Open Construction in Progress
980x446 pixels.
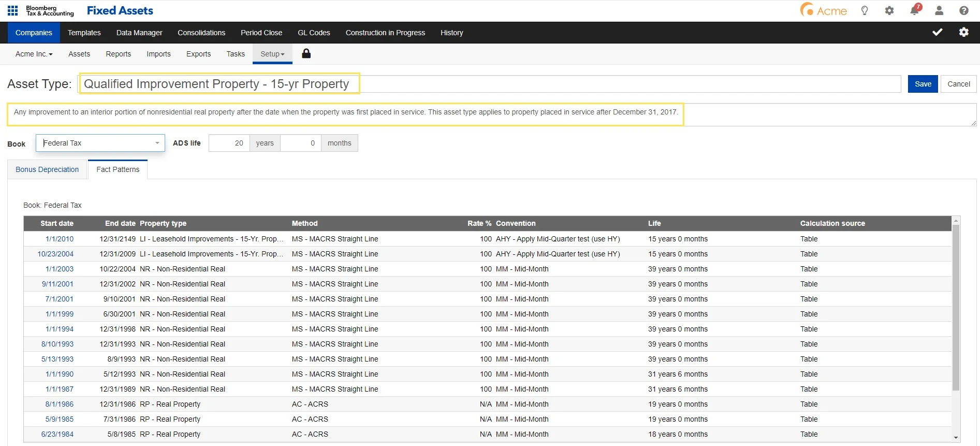[385, 33]
